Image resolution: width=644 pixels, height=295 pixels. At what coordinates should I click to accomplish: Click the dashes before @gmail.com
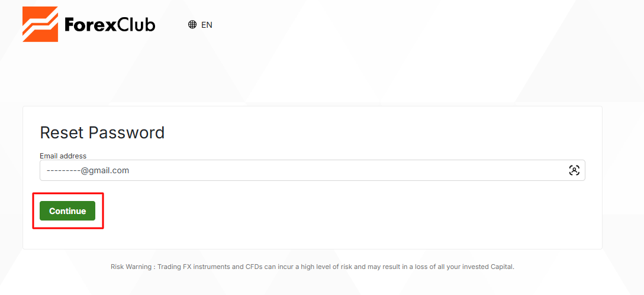[63, 170]
